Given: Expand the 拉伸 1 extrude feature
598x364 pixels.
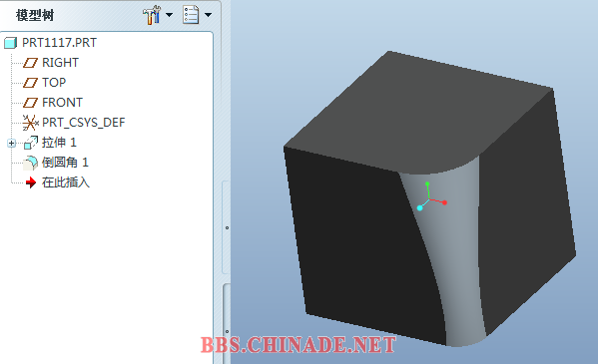Looking at the screenshot, I should (11, 143).
